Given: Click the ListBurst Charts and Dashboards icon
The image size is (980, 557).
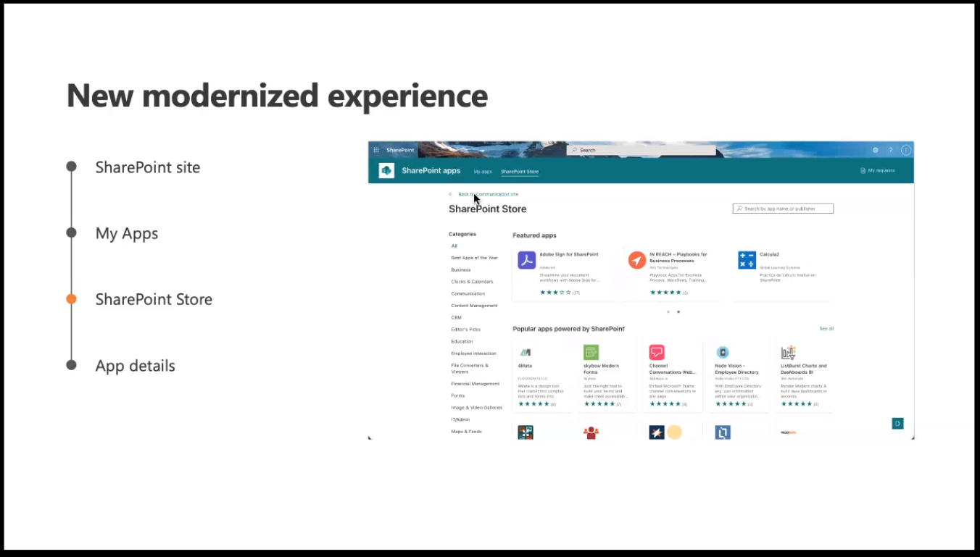Looking at the screenshot, I should 788,352.
